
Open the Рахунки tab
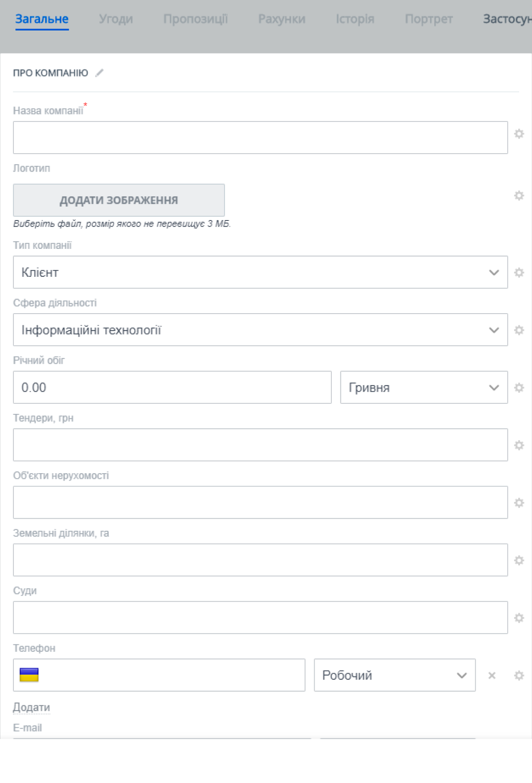(x=282, y=19)
